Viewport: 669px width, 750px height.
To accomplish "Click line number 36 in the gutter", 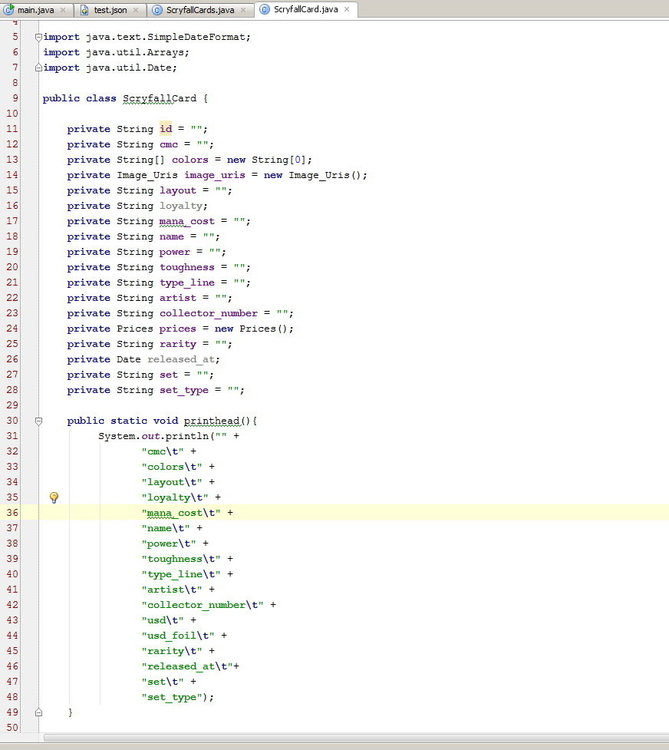I will (x=13, y=513).
